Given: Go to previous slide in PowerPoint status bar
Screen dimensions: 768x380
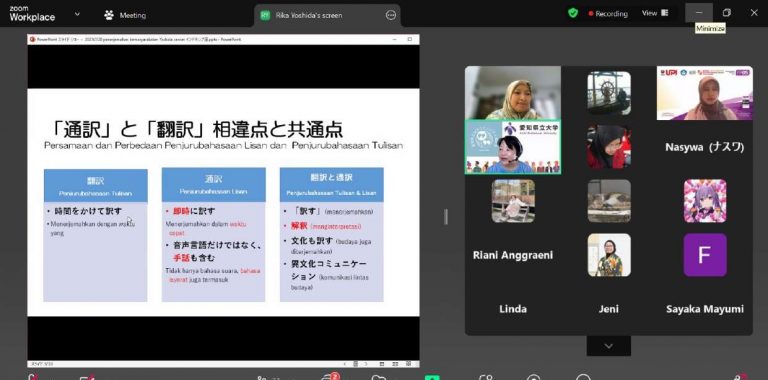Looking at the screenshot, I should pyautogui.click(x=345, y=364).
